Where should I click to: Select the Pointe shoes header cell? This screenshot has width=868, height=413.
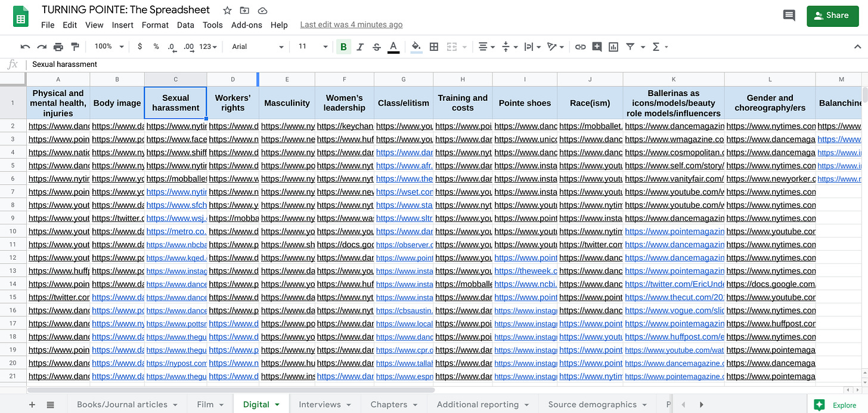pos(525,103)
